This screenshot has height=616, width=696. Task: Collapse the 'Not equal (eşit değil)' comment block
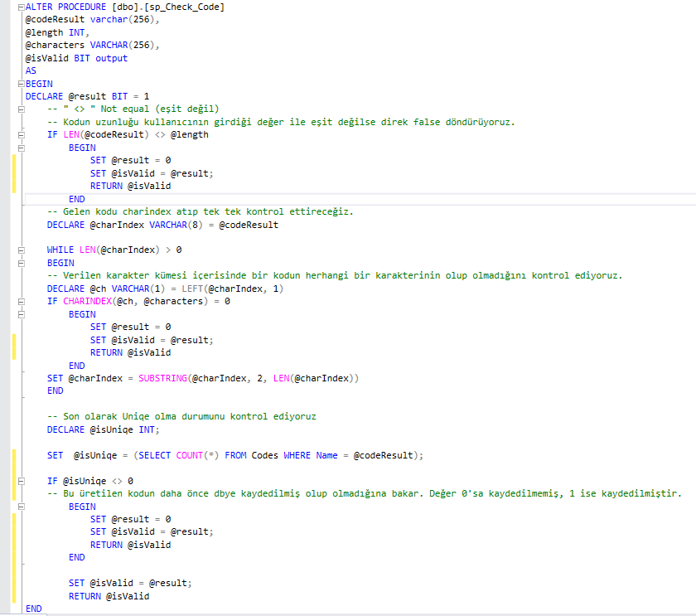[21, 109]
